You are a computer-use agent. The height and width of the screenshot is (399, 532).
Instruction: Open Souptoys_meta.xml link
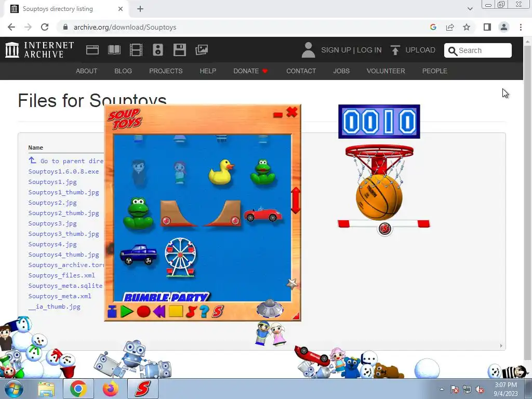(60, 296)
